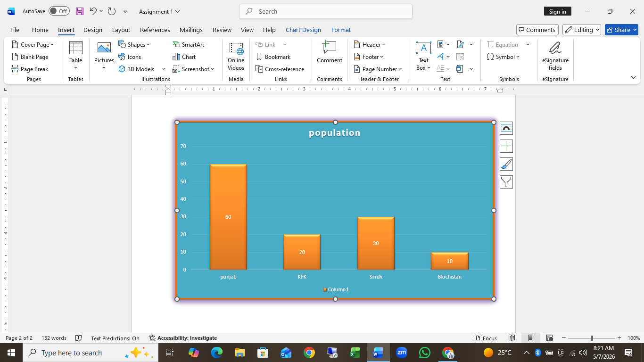644x362 pixels.
Task: Open Excel from the taskbar
Action: coord(355,353)
